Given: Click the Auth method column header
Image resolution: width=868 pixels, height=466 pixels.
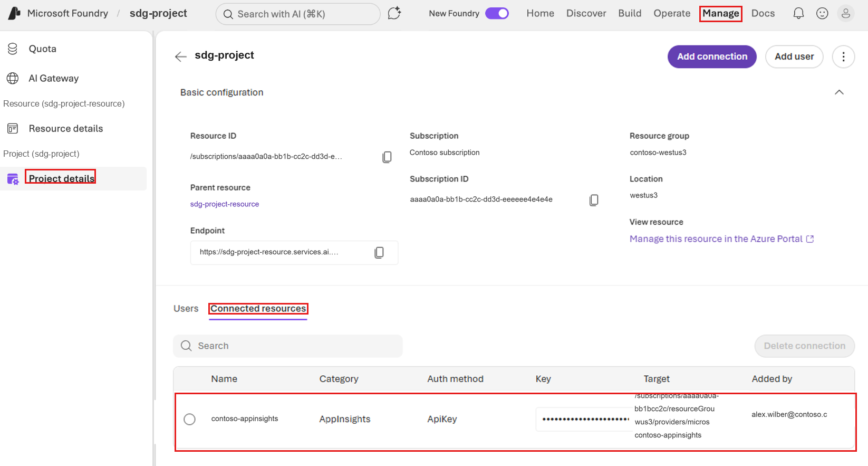Looking at the screenshot, I should coord(455,379).
